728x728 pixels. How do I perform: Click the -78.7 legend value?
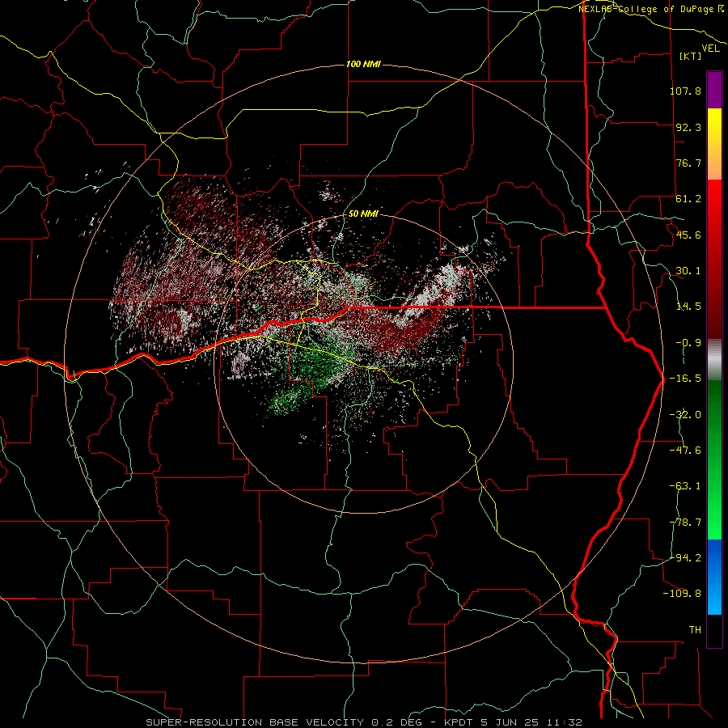click(x=685, y=523)
